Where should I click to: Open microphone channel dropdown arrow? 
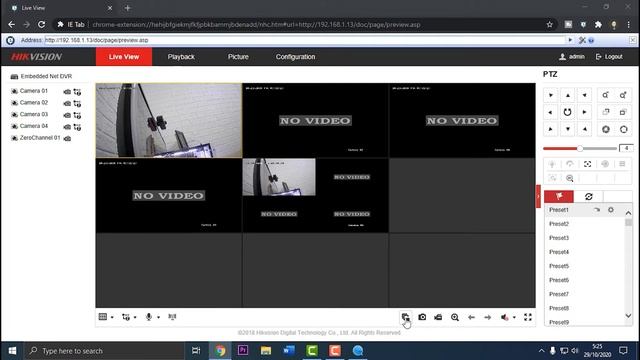158,317
